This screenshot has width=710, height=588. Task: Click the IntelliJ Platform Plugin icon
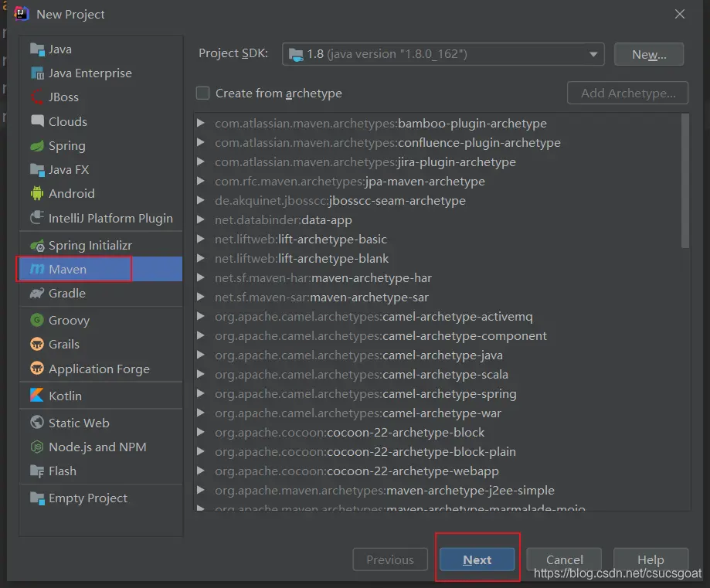coord(37,218)
